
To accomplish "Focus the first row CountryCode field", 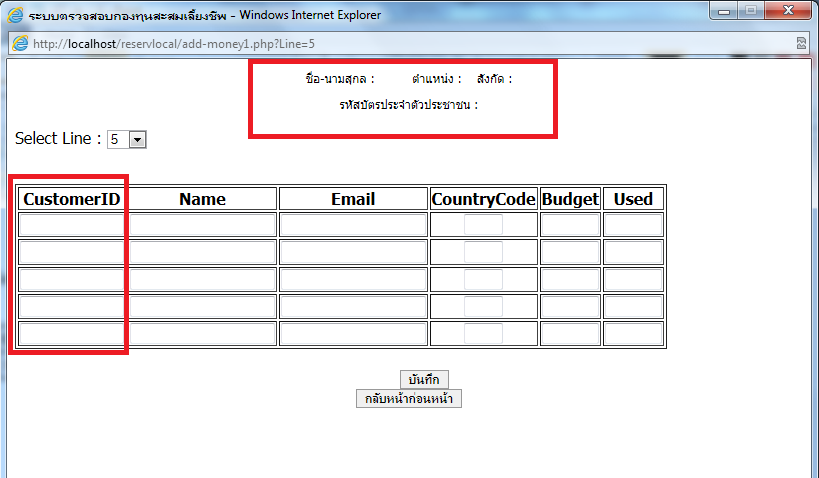I will [x=484, y=225].
